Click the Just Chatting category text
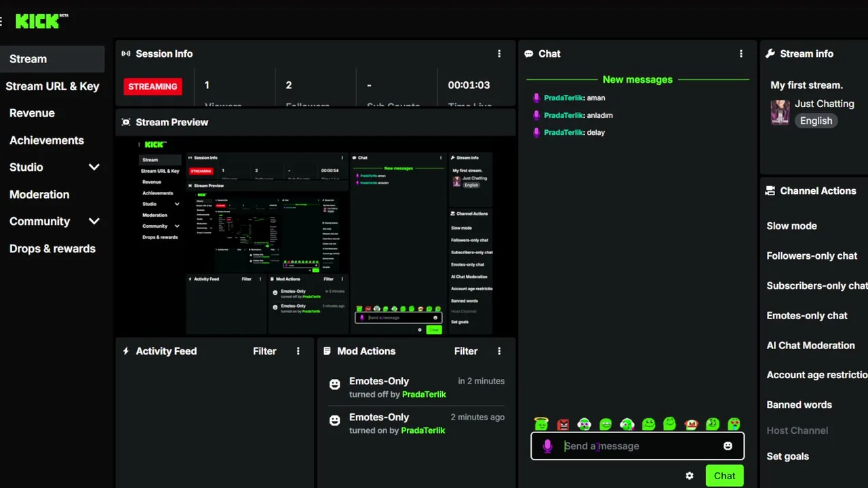Screen dimensions: 868x488 tap(825, 104)
